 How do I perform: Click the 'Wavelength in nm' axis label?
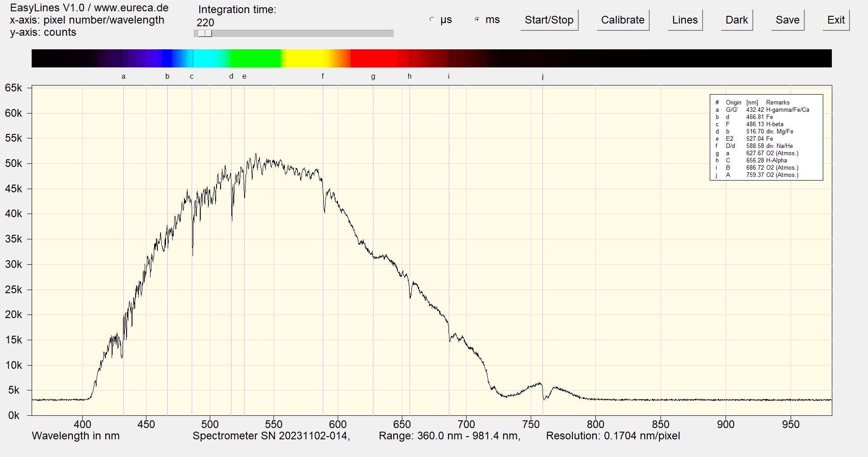tap(75, 436)
